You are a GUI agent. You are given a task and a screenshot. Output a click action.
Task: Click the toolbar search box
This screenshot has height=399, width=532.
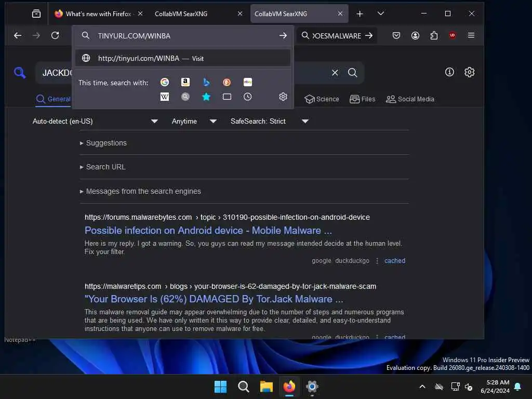pyautogui.click(x=336, y=36)
